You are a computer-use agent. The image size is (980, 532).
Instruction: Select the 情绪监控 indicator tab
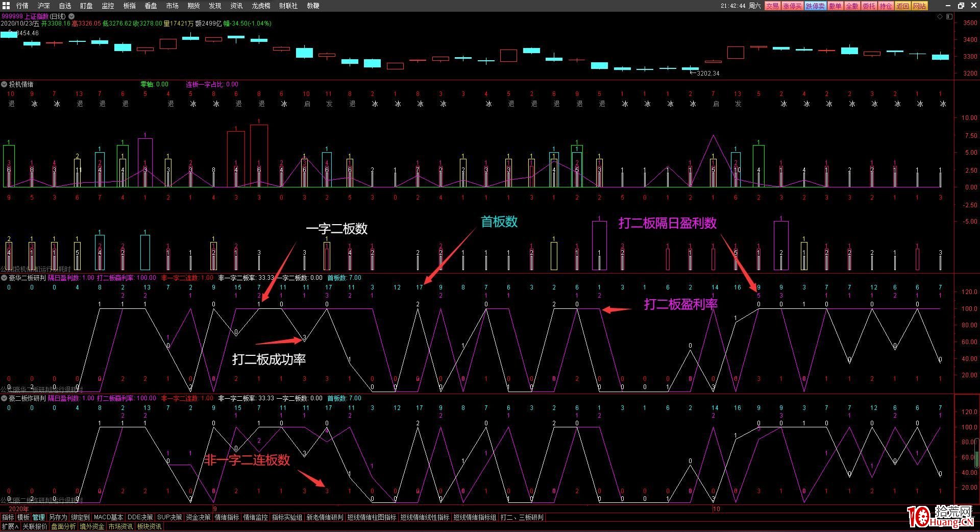255,517
